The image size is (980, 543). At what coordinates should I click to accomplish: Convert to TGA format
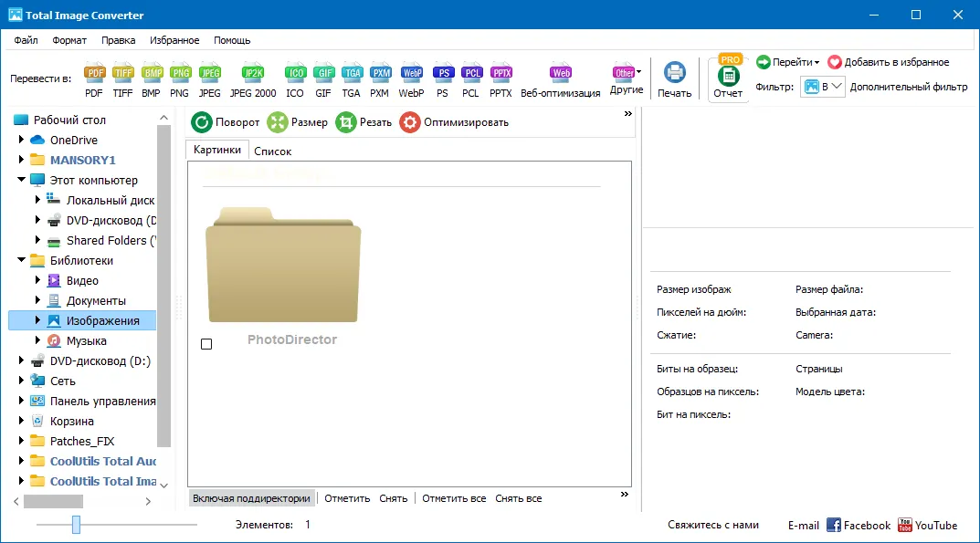(x=352, y=80)
